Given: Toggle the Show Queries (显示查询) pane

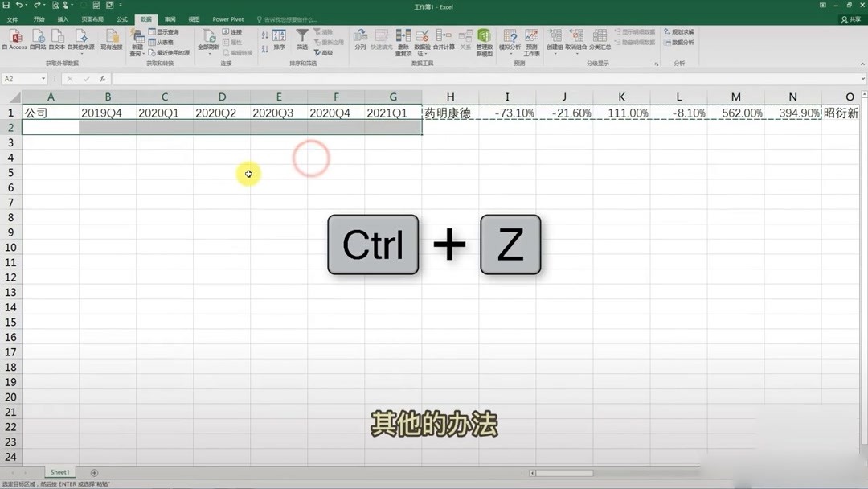Looking at the screenshot, I should 163,31.
